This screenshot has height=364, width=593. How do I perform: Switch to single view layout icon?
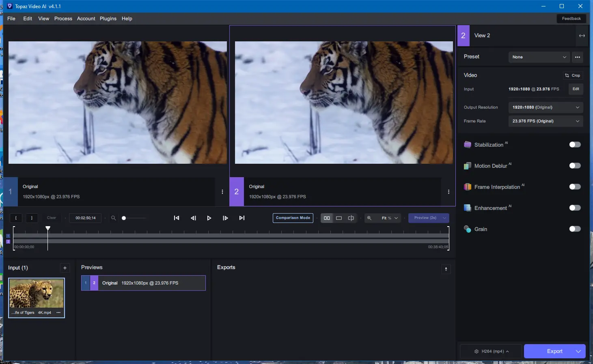coord(339,218)
